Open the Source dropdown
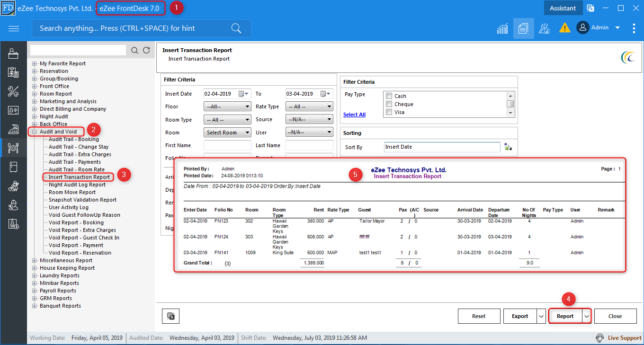This screenshot has height=345, width=644. point(309,120)
